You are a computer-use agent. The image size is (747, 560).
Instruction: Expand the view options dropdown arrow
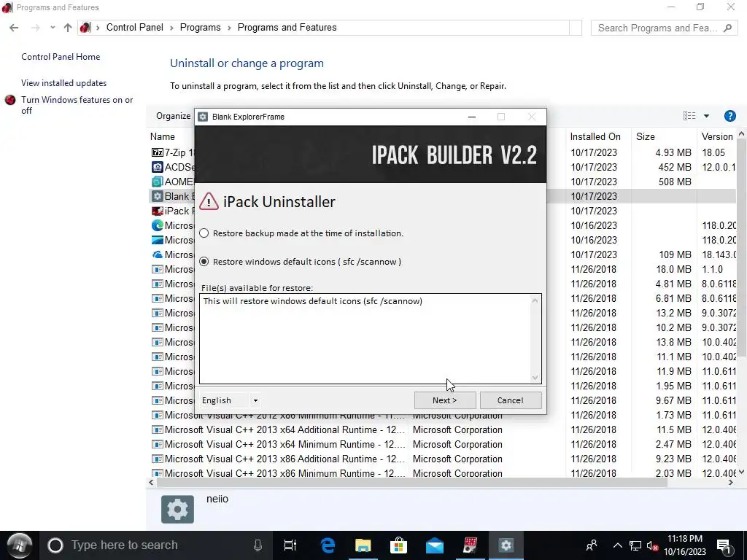706,116
